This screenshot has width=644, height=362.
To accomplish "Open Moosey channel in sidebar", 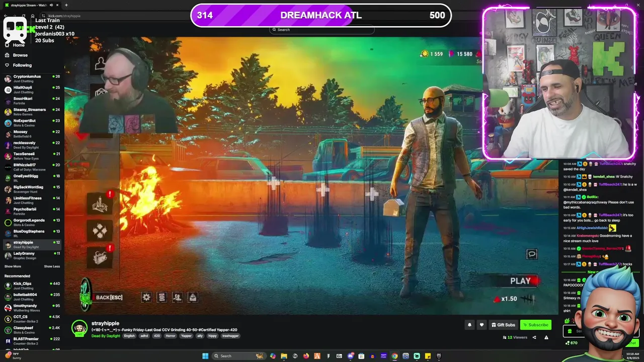I will (32, 134).
